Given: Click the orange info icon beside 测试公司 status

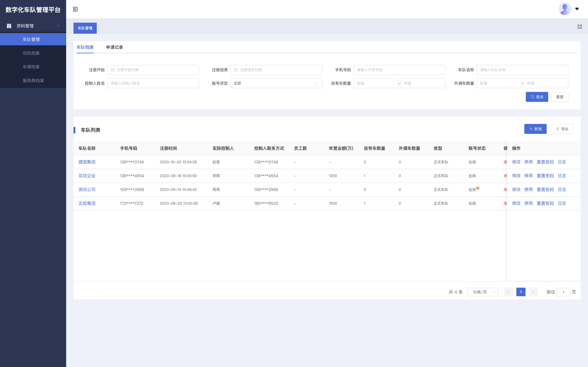Looking at the screenshot, I should (478, 188).
